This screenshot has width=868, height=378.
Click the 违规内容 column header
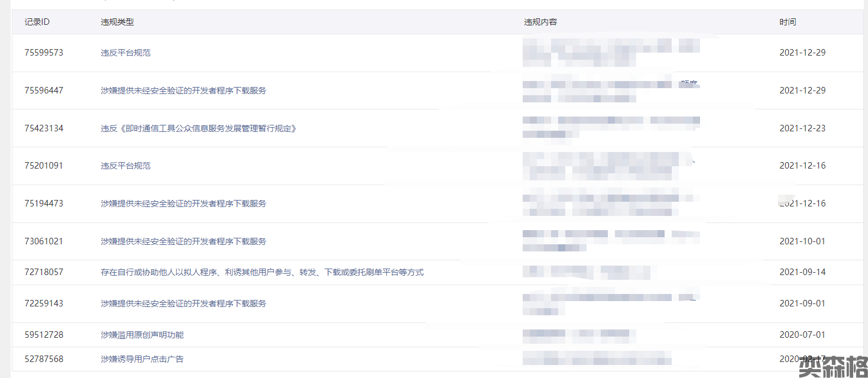pos(540,22)
